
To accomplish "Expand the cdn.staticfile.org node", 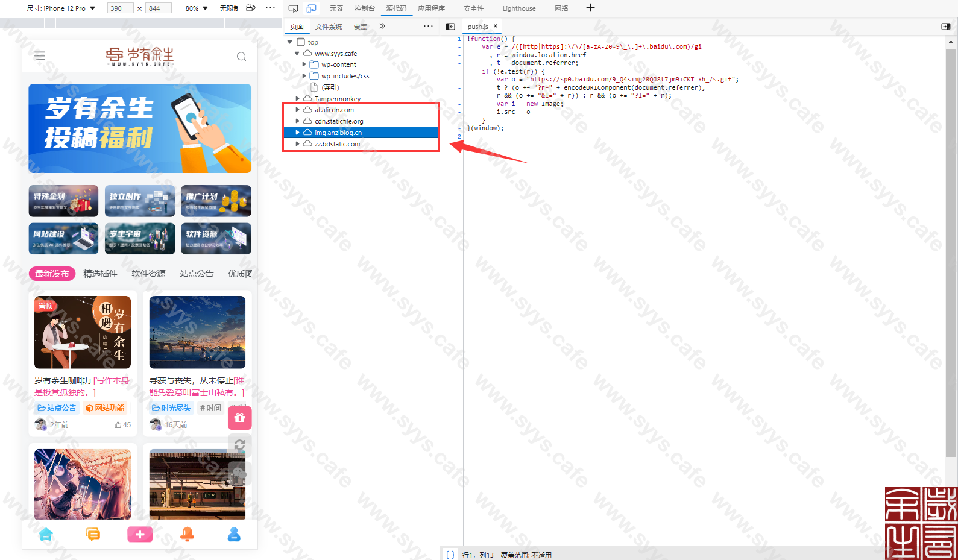I will pos(297,121).
